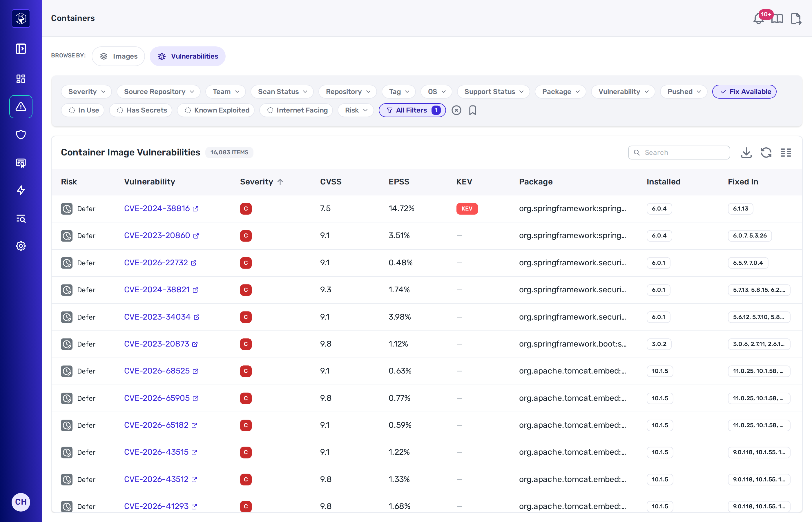Refresh the vulnerabilities table

pyautogui.click(x=766, y=153)
